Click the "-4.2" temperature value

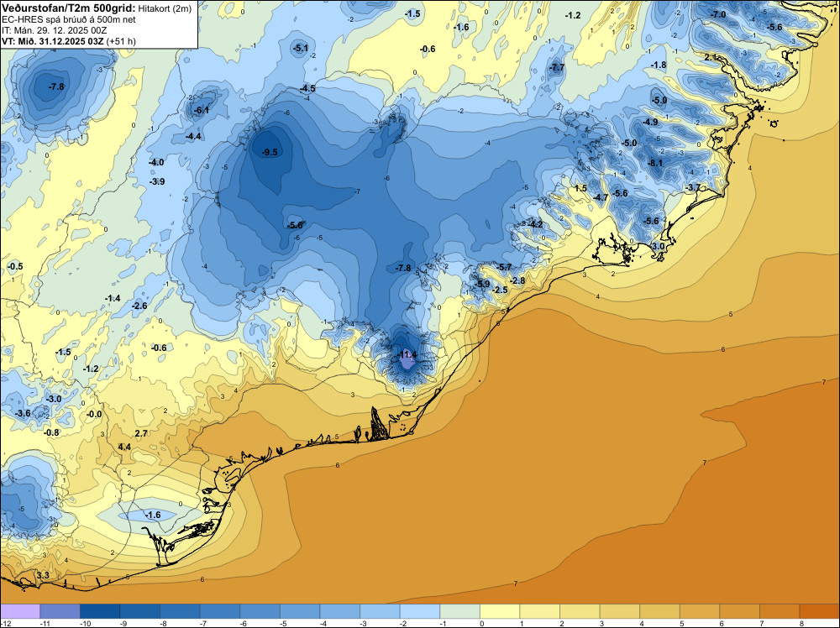(534, 224)
